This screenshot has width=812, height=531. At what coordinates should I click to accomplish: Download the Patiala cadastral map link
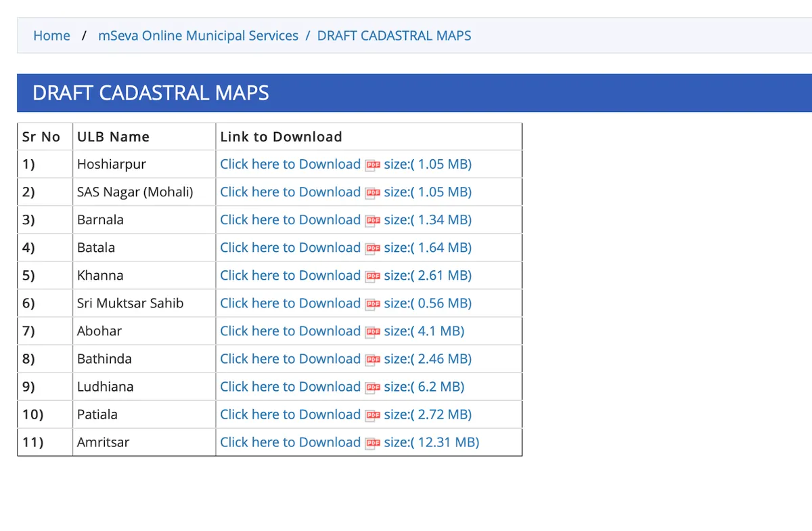[x=290, y=415]
